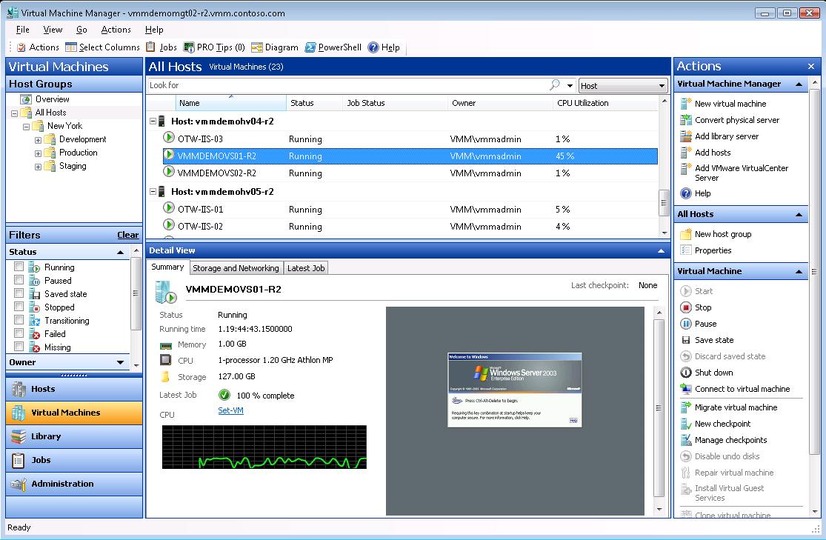The image size is (826, 540).
Task: Launch PowerShell from the toolbar
Action: [x=333, y=47]
